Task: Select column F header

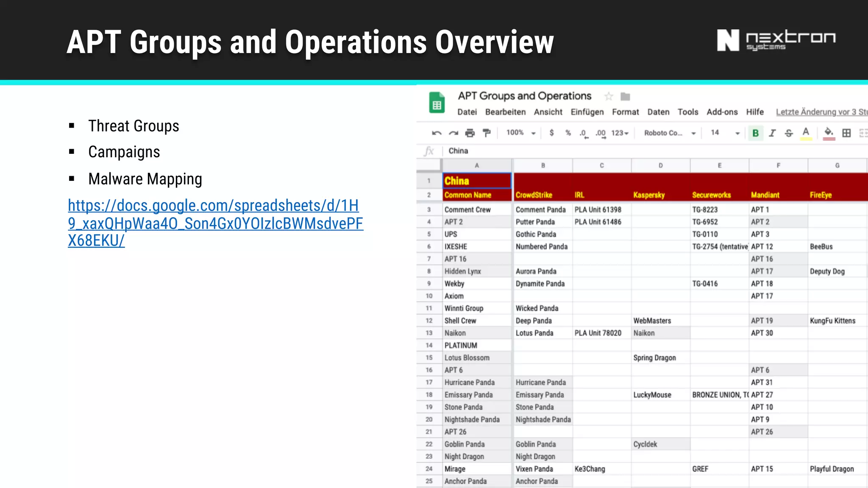Action: pyautogui.click(x=778, y=166)
